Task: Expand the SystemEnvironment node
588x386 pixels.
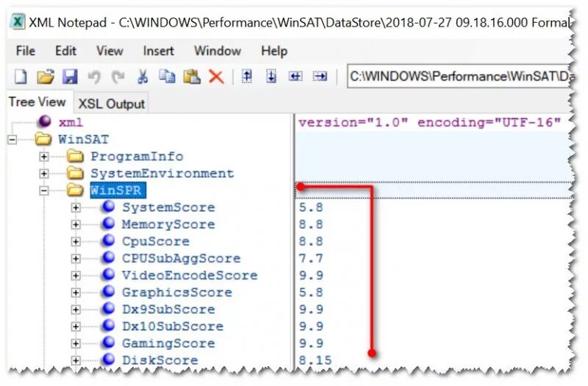Action: [x=44, y=174]
